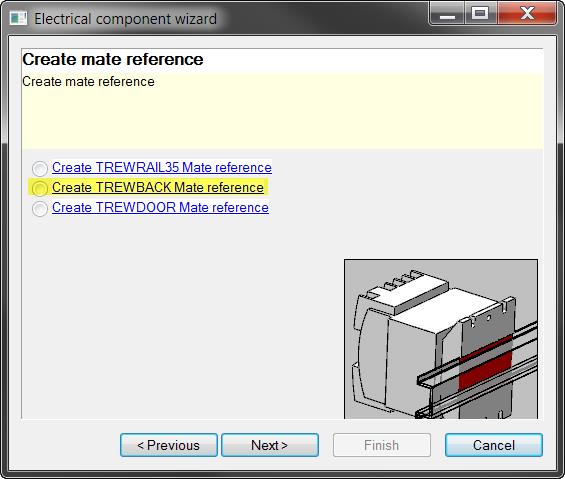Click the Electrical component wizard title text
The width and height of the screenshot is (565, 479).
click(x=125, y=19)
